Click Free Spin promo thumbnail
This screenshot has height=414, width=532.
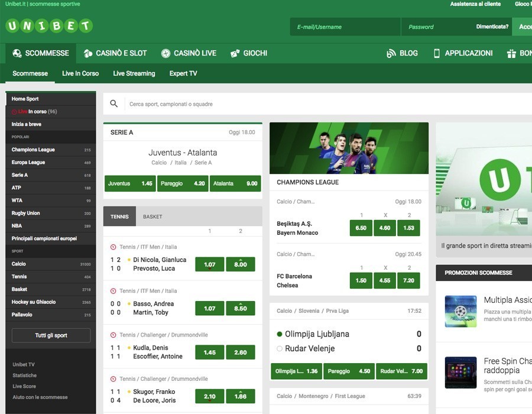click(x=460, y=372)
